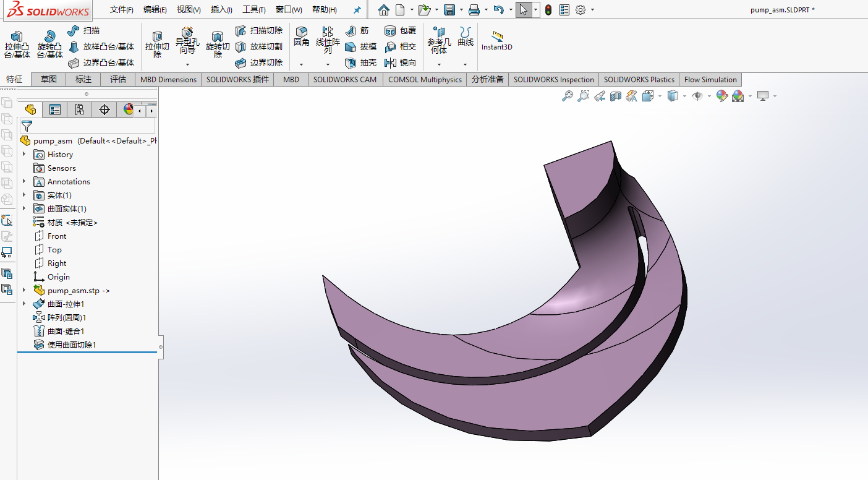Open the View Orientation dropdown arrow

pyautogui.click(x=658, y=96)
